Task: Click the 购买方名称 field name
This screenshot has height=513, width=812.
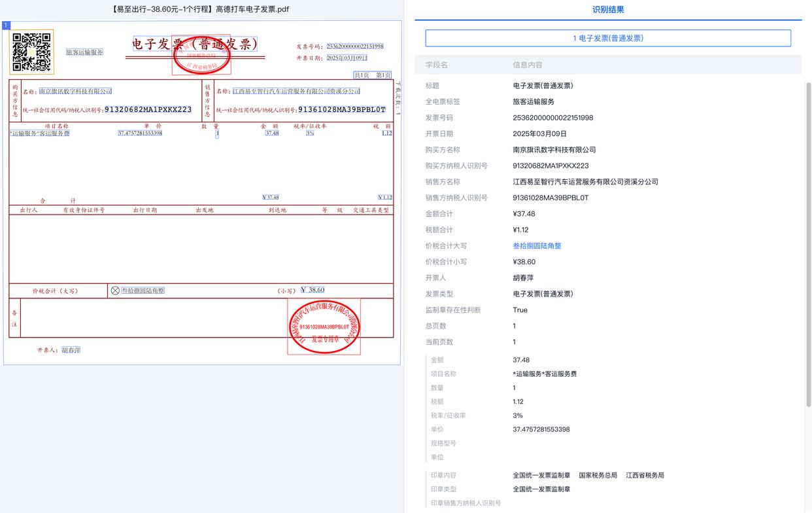Action: click(x=443, y=150)
